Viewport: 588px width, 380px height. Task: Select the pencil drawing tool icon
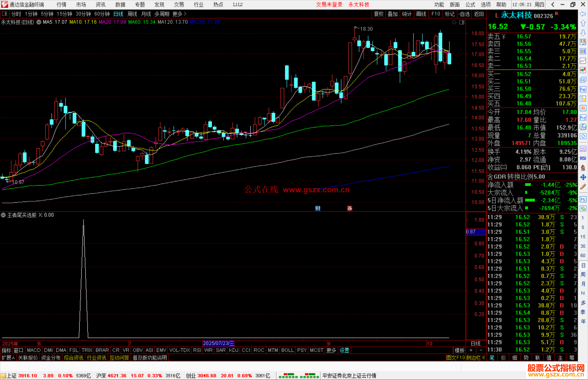coord(583,187)
